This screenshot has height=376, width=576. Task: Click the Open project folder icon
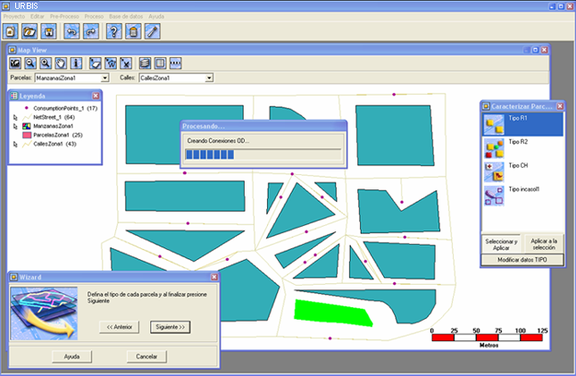(30, 32)
